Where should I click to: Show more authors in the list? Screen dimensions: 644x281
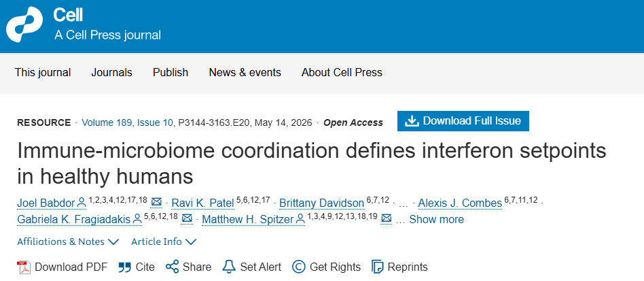coord(436,219)
